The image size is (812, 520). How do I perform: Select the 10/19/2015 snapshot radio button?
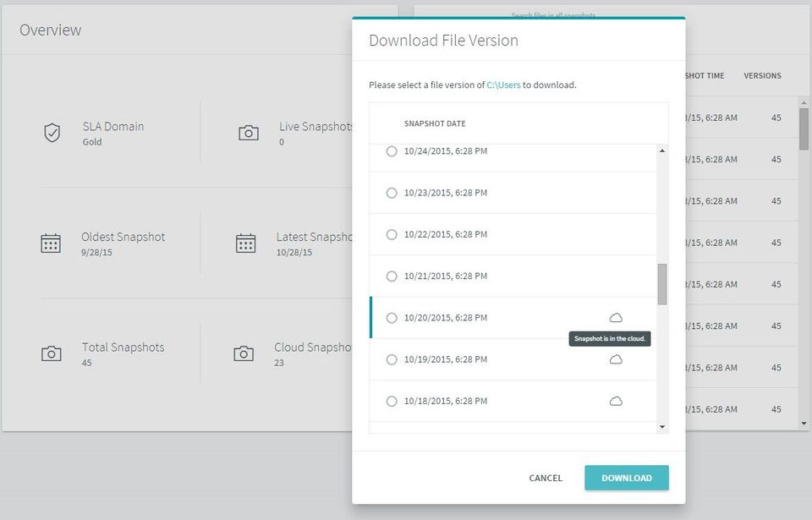392,359
